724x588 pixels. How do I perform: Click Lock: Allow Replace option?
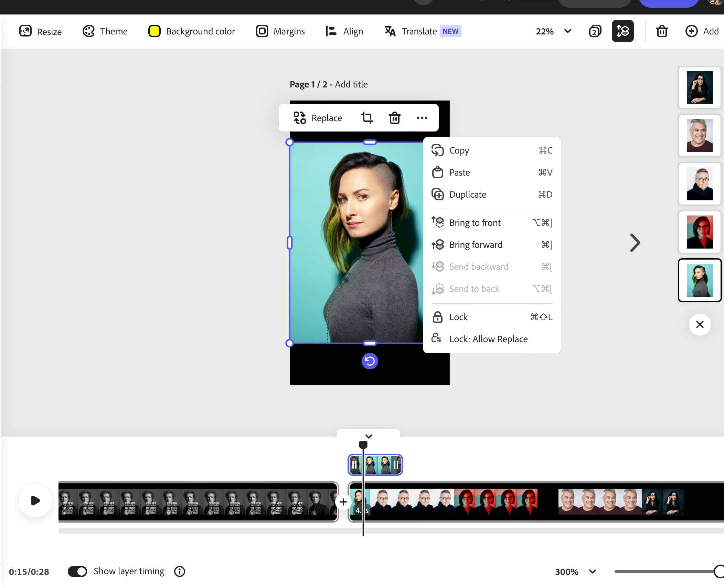point(488,339)
